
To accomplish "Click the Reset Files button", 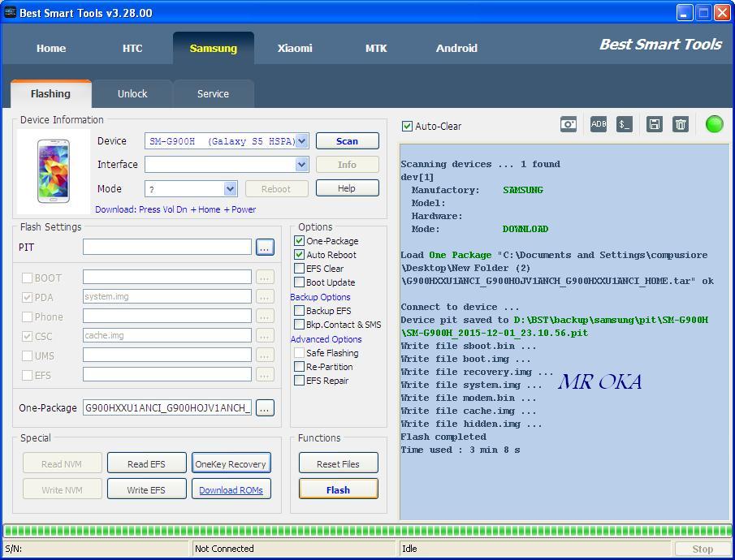I will pyautogui.click(x=338, y=464).
